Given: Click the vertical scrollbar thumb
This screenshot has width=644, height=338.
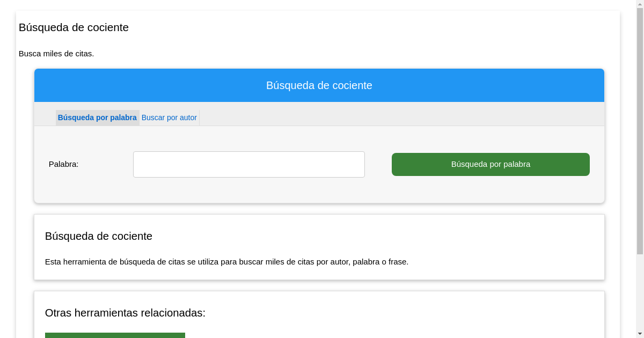Looking at the screenshot, I should coord(640,129).
